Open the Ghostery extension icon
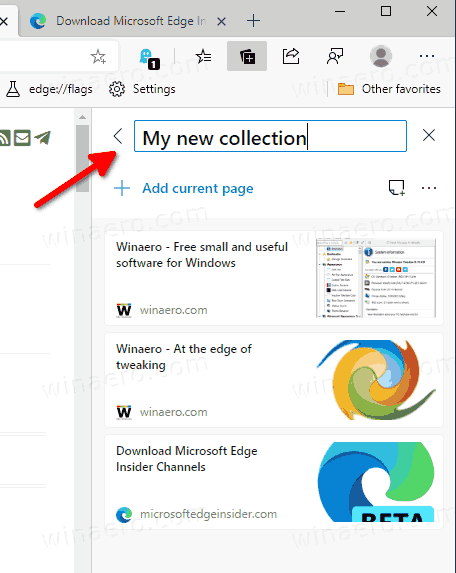This screenshot has width=456, height=573. pyautogui.click(x=149, y=58)
